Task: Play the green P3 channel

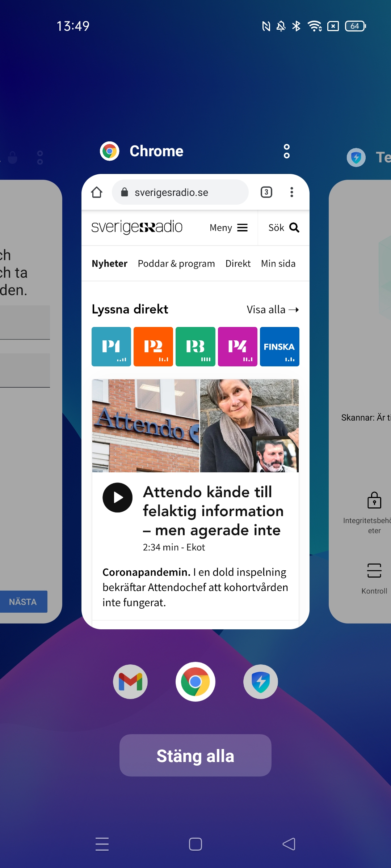Action: 195,346
